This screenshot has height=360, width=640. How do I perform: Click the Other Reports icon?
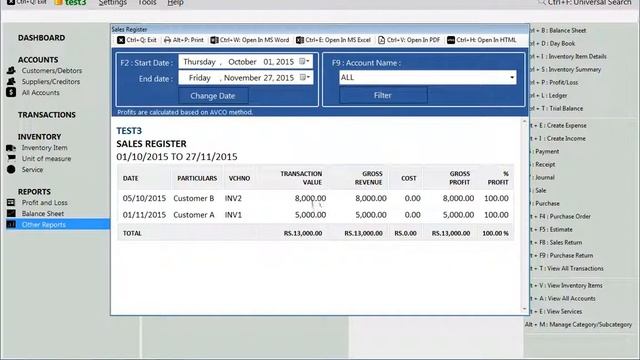(11, 224)
